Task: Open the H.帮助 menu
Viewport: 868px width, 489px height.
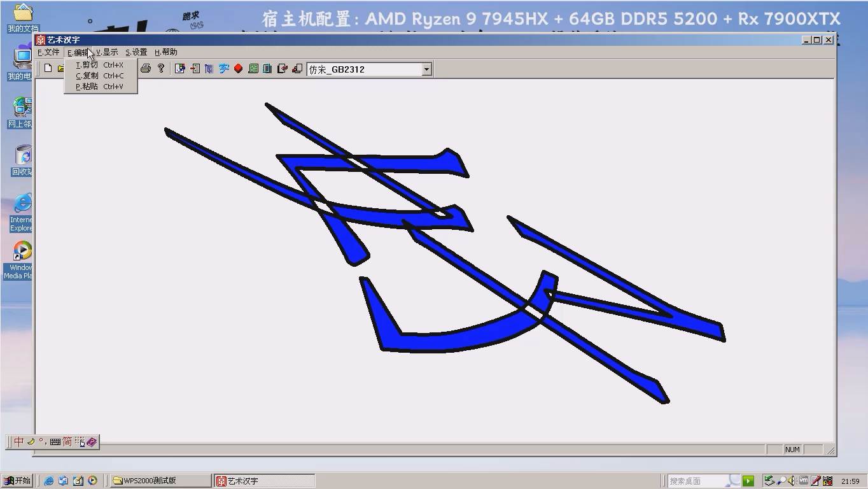Action: coord(166,52)
